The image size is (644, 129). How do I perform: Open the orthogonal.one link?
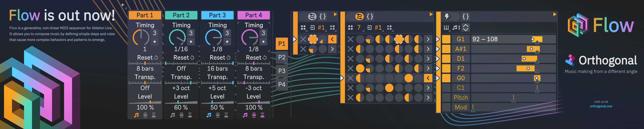coord(601,106)
